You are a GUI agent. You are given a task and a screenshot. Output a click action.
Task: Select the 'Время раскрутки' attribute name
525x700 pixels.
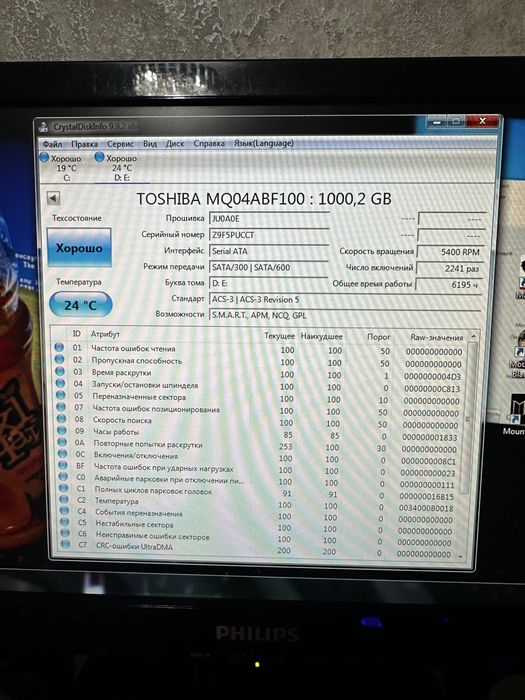[122, 372]
